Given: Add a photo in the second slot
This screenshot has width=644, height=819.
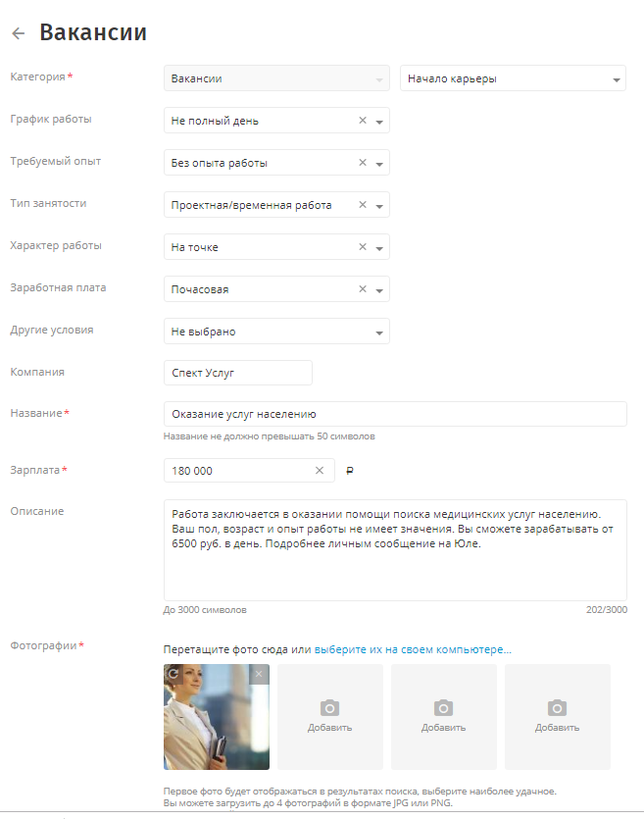Looking at the screenshot, I should tap(330, 716).
